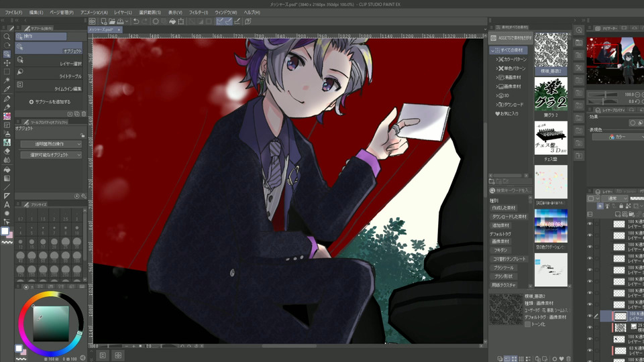Select the Eraser tool
Viewport: 644px width, 362px height.
pos(7,151)
